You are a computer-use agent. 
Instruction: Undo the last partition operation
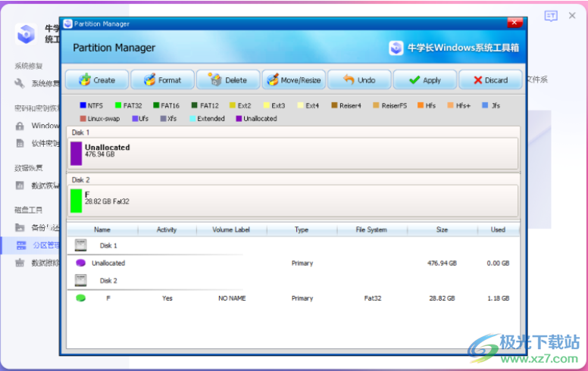tap(359, 79)
